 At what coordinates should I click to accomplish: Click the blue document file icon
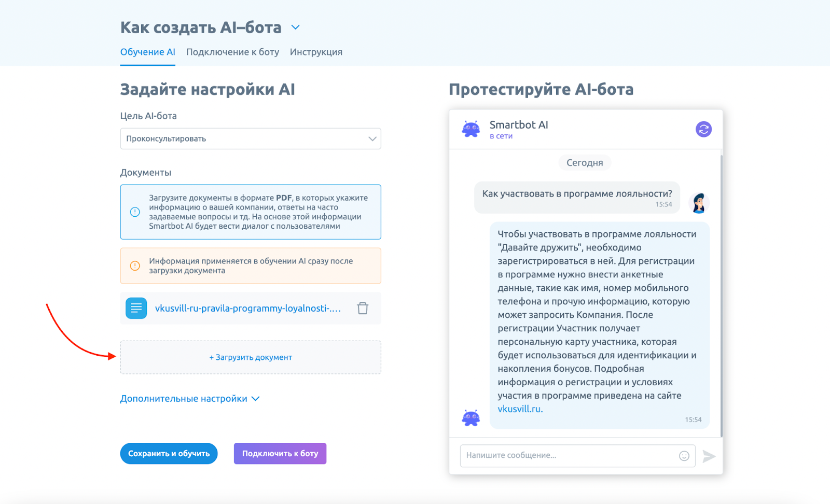[x=136, y=308]
